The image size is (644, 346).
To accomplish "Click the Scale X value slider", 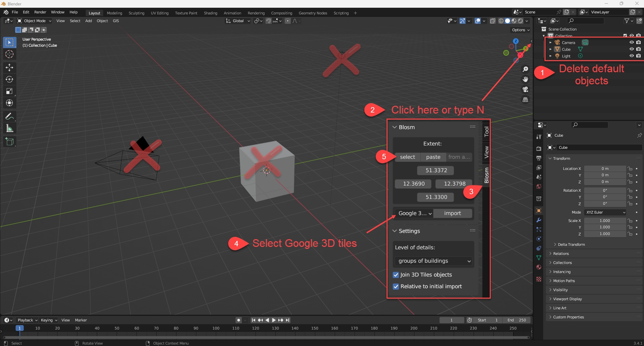I will click(605, 221).
